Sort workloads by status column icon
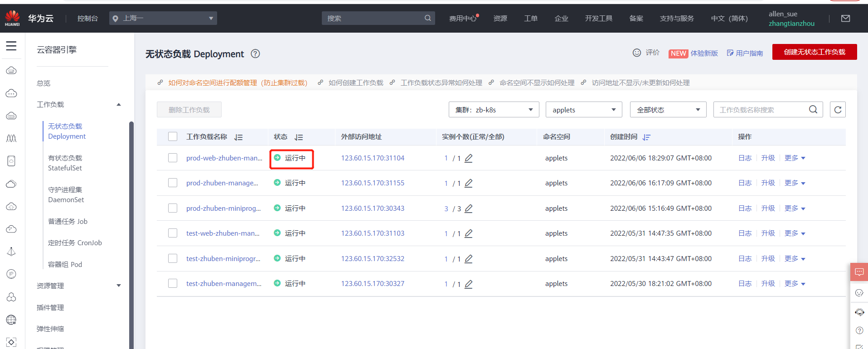This screenshot has width=868, height=349. point(299,137)
